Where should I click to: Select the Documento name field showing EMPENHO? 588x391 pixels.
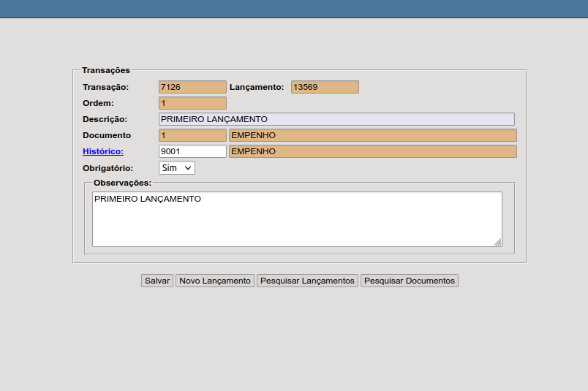tap(372, 135)
